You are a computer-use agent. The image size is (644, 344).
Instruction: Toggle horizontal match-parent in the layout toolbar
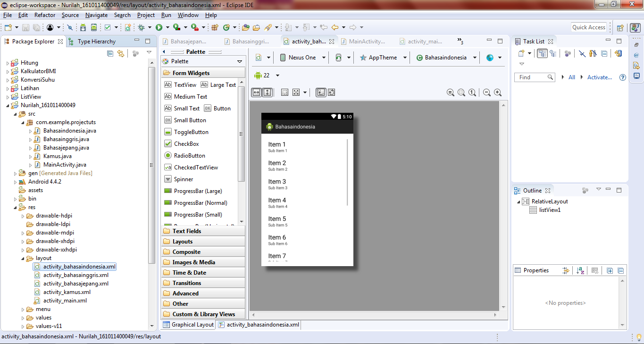tap(256, 92)
